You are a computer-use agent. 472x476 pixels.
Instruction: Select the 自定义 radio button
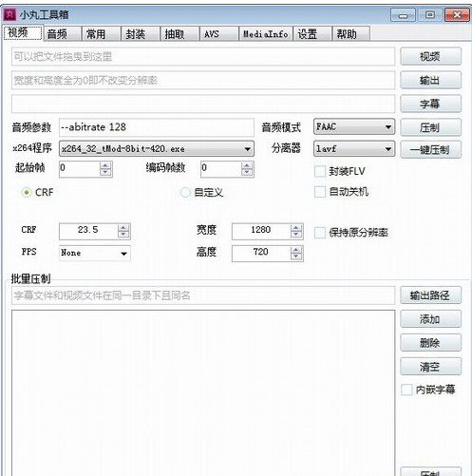pos(185,192)
